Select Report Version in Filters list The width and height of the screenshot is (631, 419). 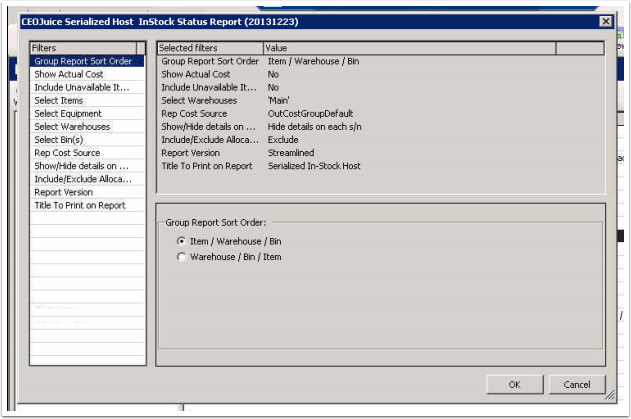(87, 192)
